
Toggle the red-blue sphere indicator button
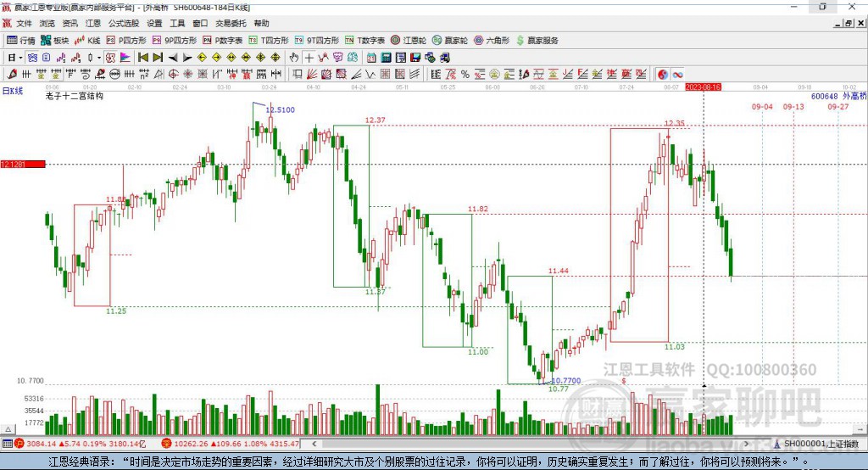coord(663,75)
